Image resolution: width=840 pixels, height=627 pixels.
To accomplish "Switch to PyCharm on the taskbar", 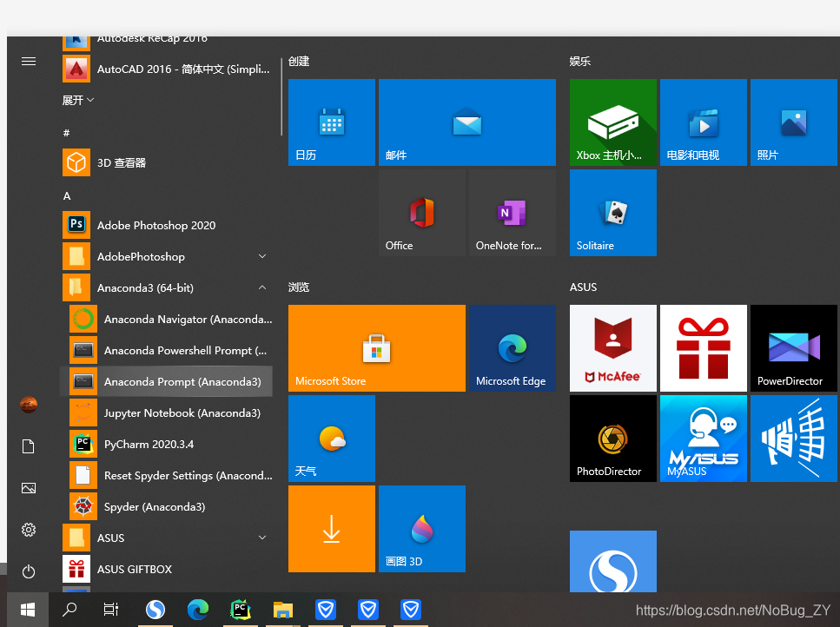I will [x=241, y=610].
